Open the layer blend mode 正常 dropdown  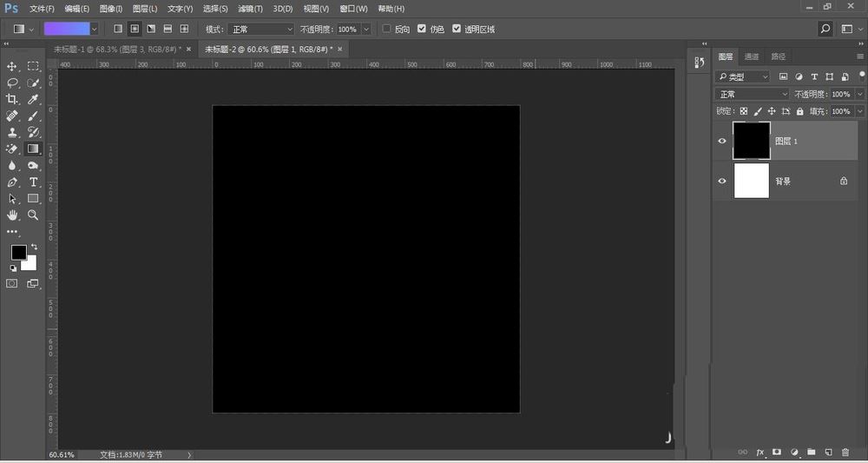click(x=752, y=94)
